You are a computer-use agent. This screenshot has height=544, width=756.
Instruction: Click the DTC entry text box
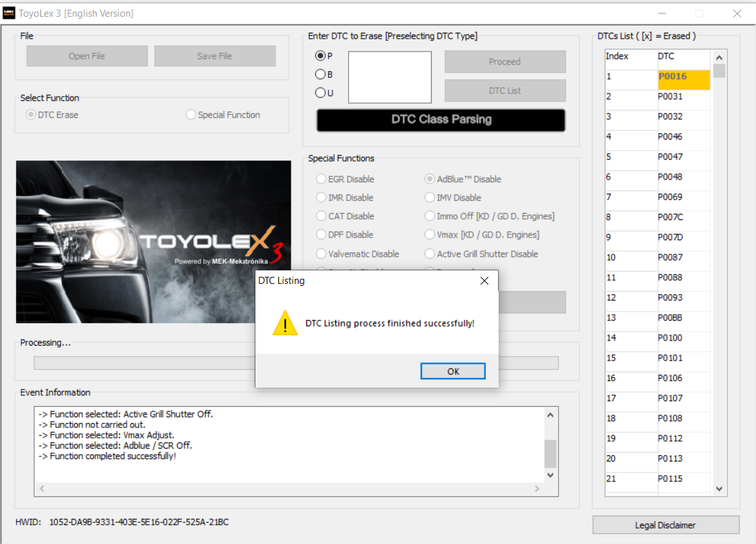[x=389, y=77]
